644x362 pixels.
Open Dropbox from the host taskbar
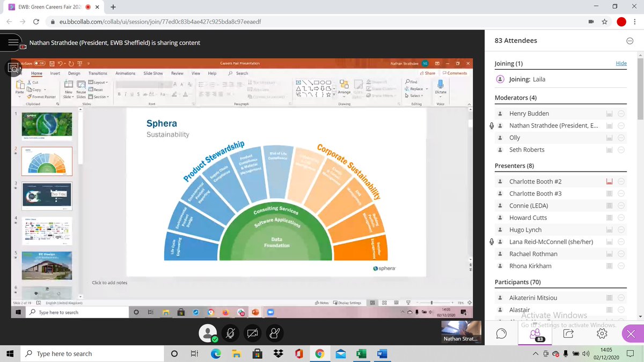pos(278,354)
